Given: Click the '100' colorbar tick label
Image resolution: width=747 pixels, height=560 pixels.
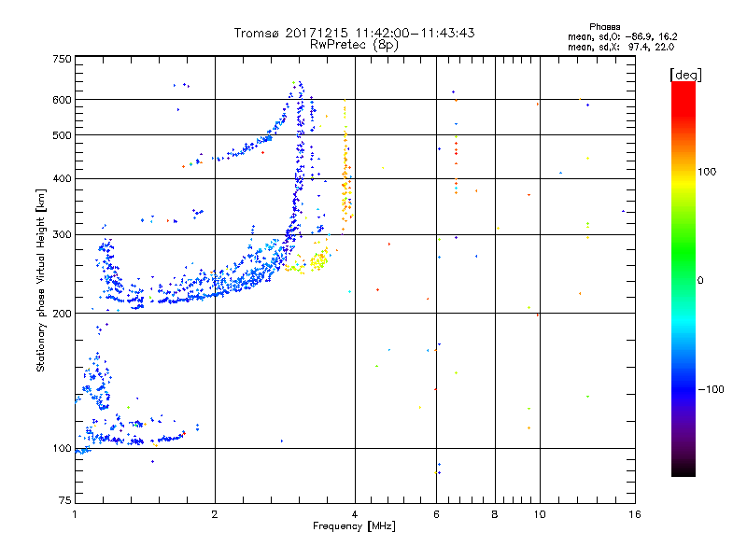Looking at the screenshot, I should coord(707,172).
